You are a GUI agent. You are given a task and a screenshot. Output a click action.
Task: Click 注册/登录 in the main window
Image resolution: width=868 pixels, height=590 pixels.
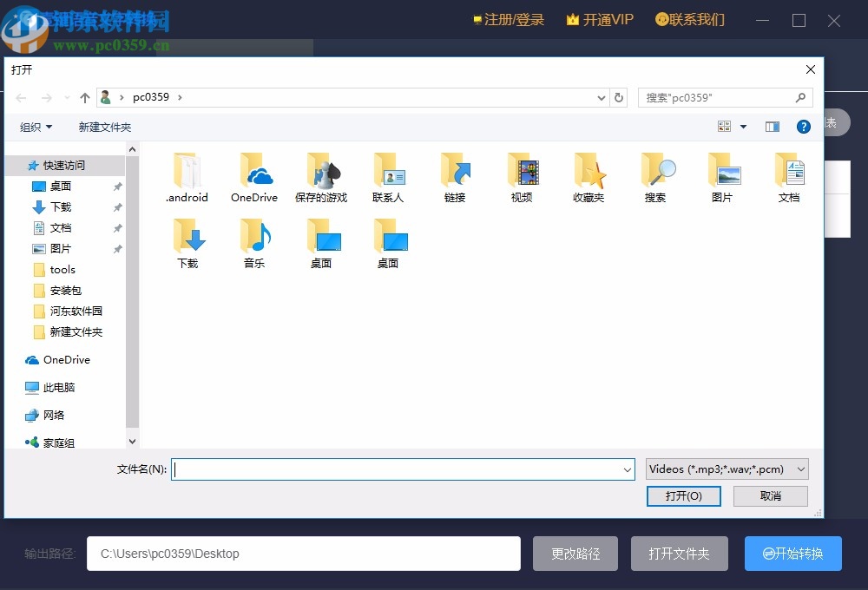pos(509,20)
